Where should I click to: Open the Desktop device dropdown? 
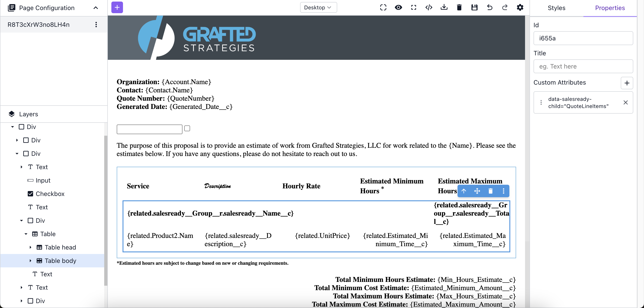(x=318, y=8)
